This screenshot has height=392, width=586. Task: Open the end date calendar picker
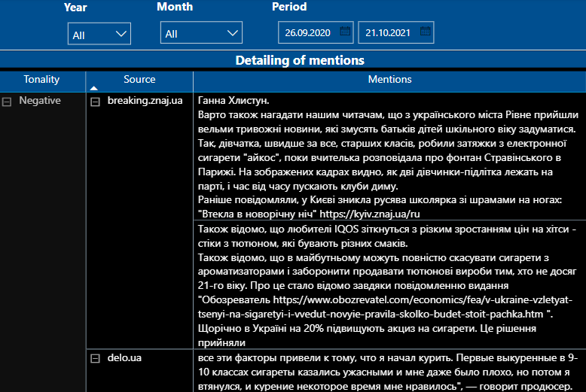(426, 32)
